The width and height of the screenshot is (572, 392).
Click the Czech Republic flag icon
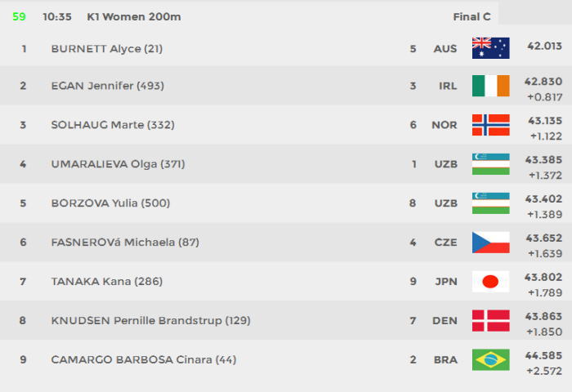pos(490,242)
